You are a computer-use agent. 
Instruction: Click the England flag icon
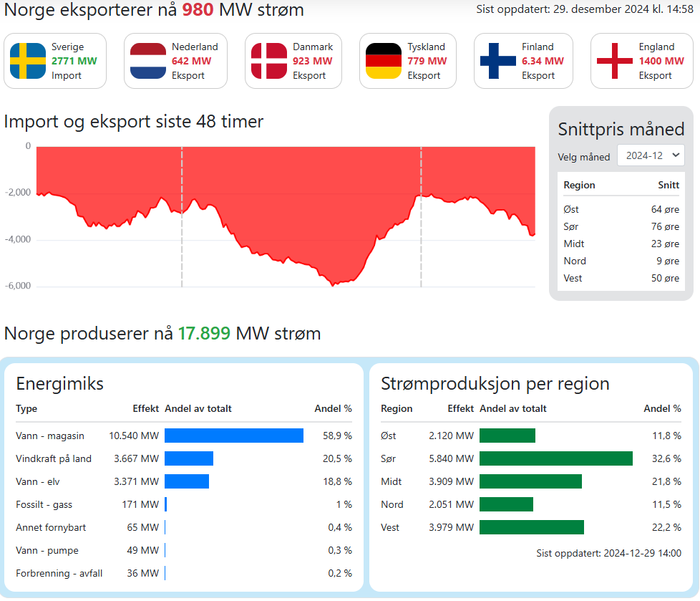click(615, 61)
